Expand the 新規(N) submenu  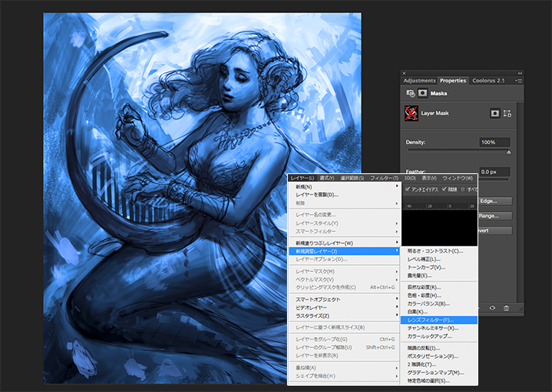pos(345,187)
